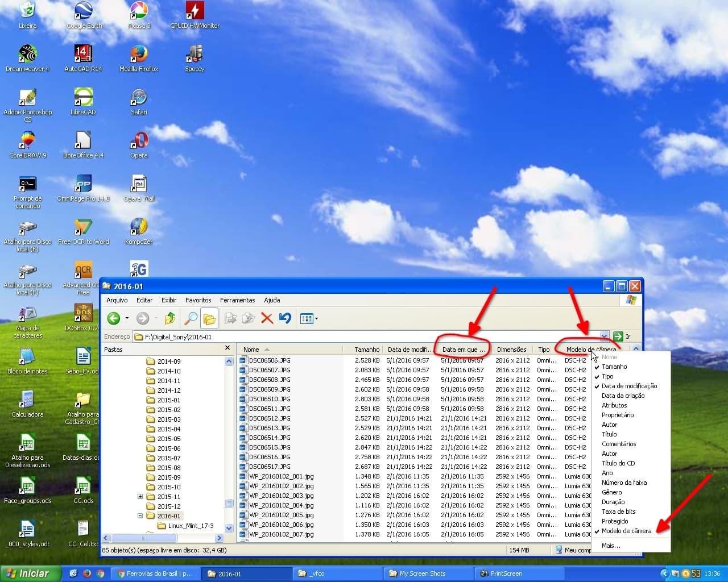This screenshot has width=728, height=582.
Task: Expand the 2015-11 folder tree node
Action: (x=140, y=496)
